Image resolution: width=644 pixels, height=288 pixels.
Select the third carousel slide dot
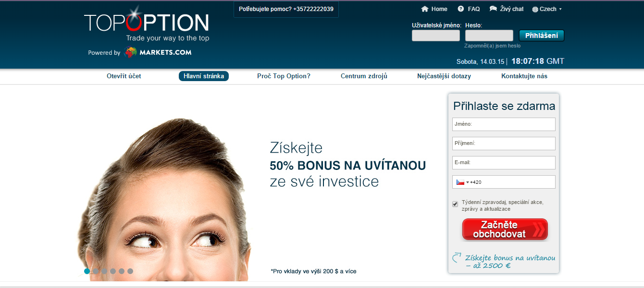(x=104, y=271)
